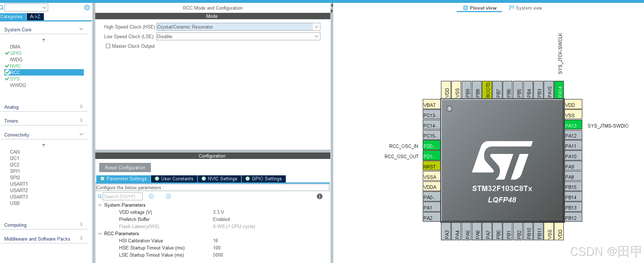Click the PA14 pin on chip
This screenshot has width=644, height=263.
click(x=560, y=90)
